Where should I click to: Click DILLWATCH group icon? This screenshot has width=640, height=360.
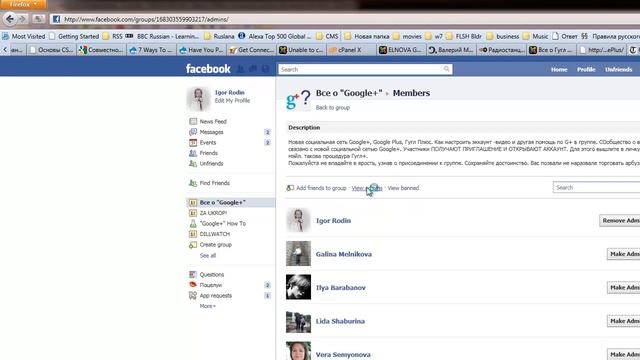point(193,234)
